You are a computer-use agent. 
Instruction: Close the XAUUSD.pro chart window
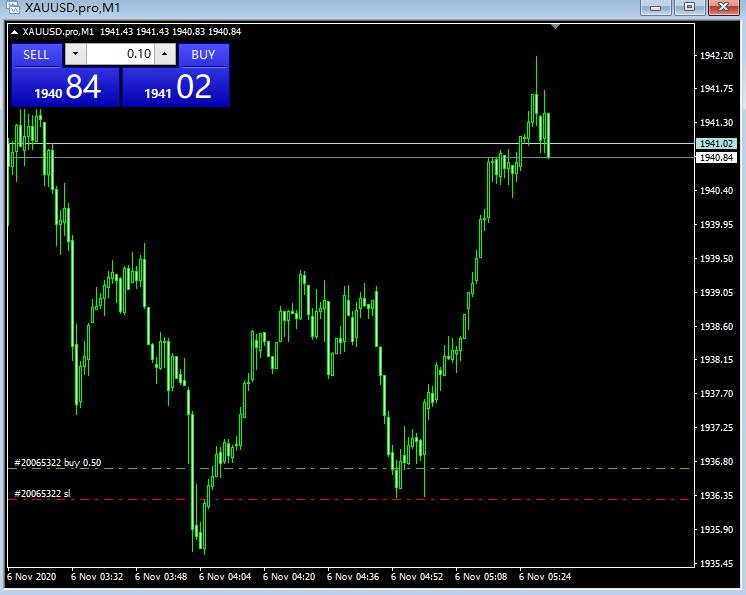point(723,7)
